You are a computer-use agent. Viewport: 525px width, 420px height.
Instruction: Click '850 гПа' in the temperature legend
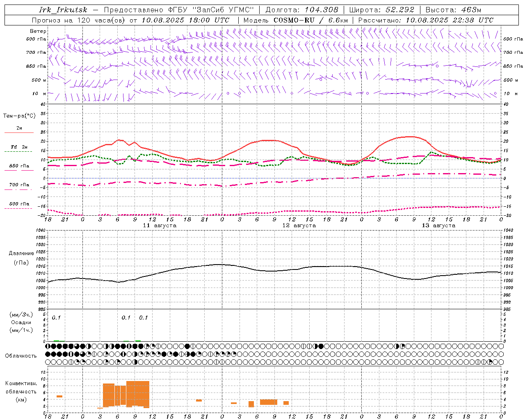pos(19,166)
